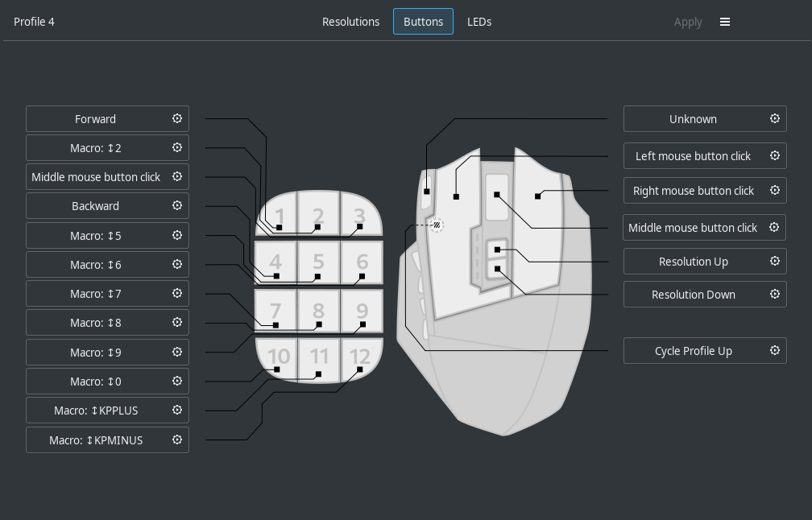
Task: Open the hamburger menu
Action: tap(725, 22)
